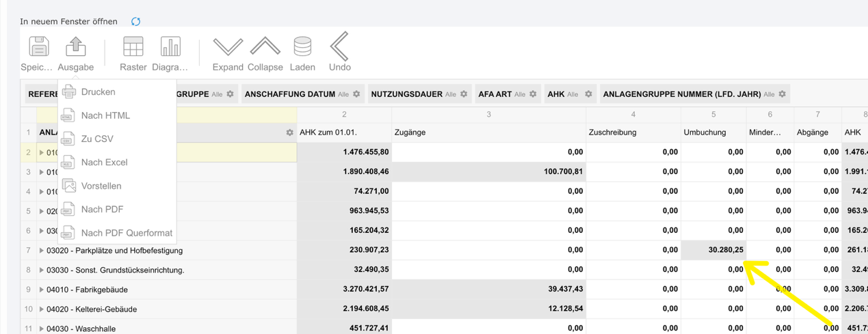The width and height of the screenshot is (868, 334).
Task: Click the cell with value 1.476.455,80
Action: (x=344, y=152)
